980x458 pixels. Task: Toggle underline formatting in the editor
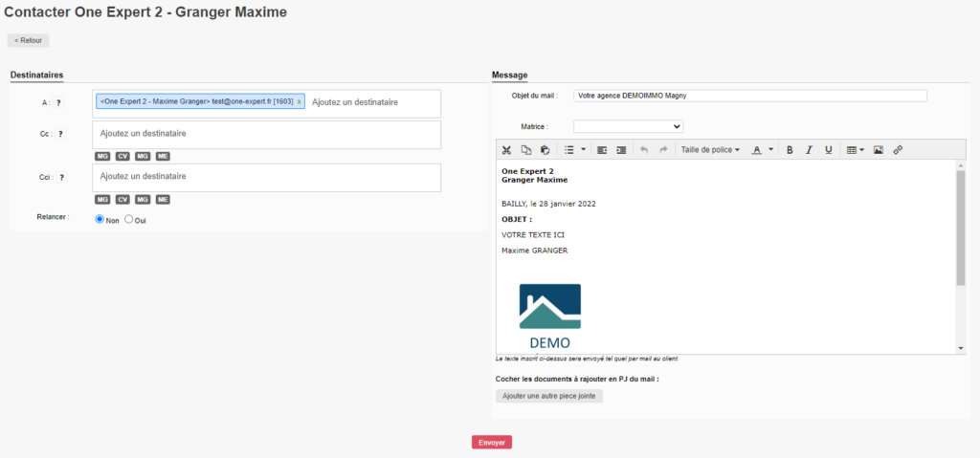click(x=828, y=150)
